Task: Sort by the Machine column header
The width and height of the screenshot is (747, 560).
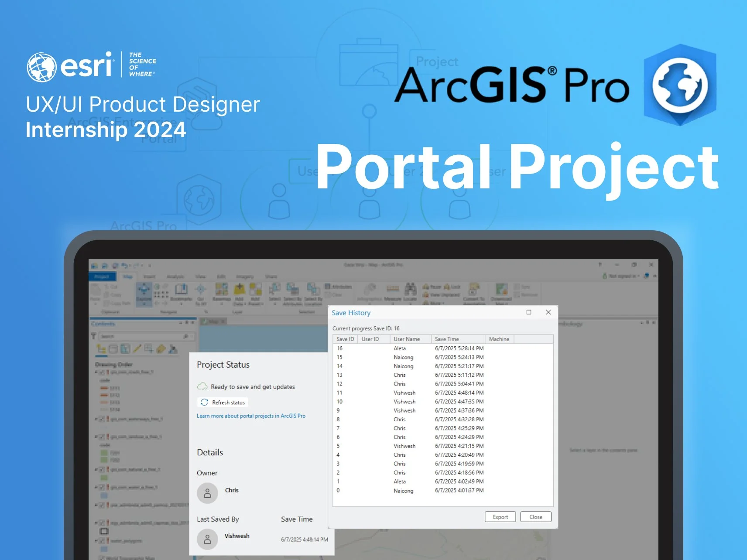Action: click(x=499, y=339)
